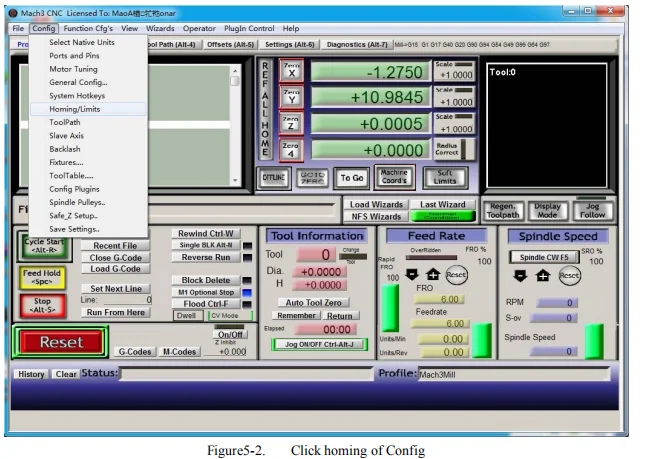Reset the feed rate override
The height and width of the screenshot is (459, 648).
pyautogui.click(x=456, y=275)
